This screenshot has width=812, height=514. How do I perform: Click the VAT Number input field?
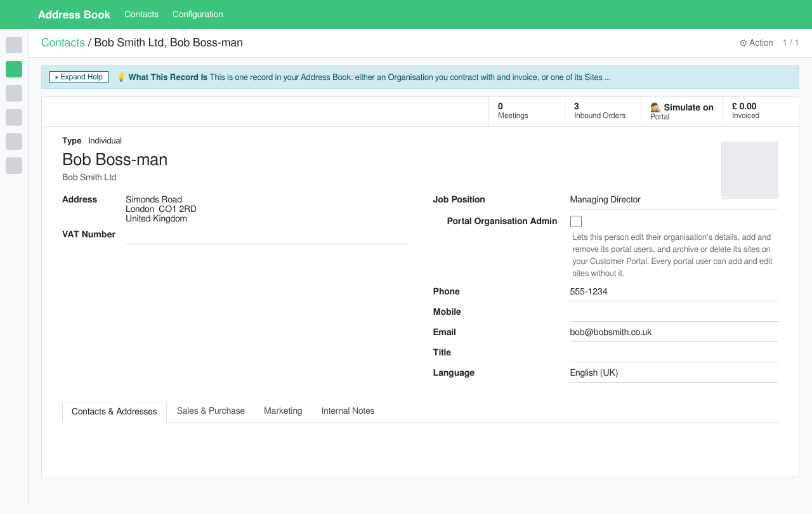pos(266,235)
